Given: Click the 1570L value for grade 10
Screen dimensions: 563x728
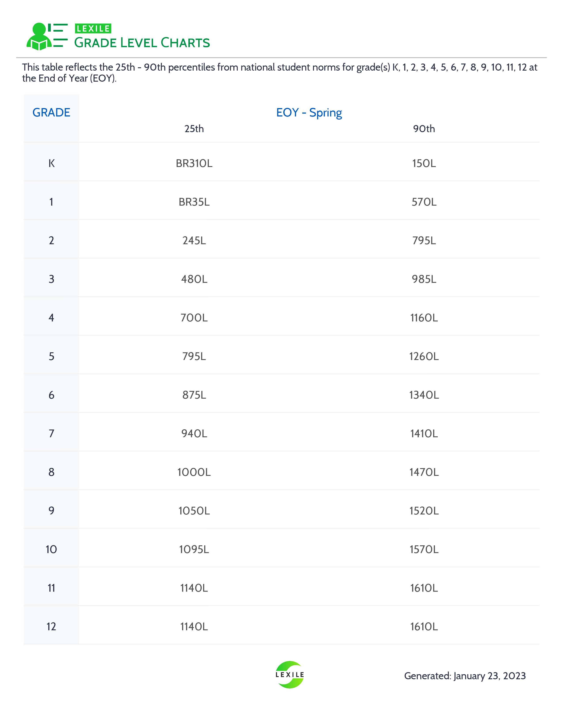Looking at the screenshot, I should (x=424, y=549).
